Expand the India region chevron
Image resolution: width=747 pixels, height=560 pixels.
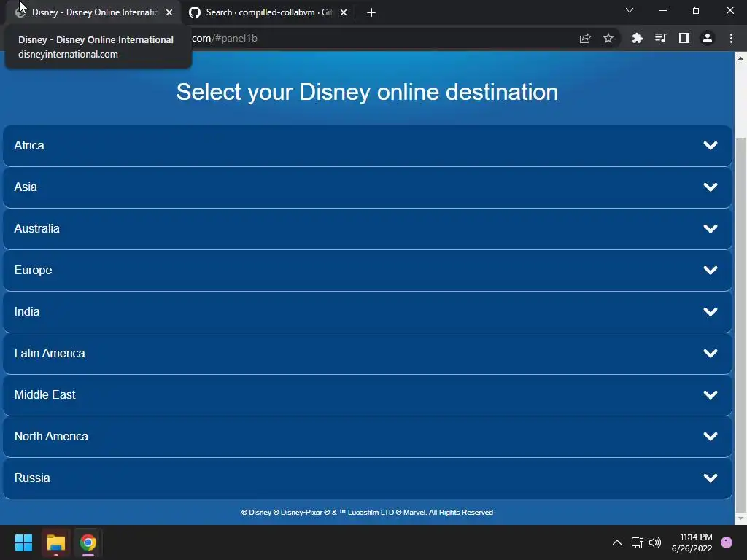(711, 312)
